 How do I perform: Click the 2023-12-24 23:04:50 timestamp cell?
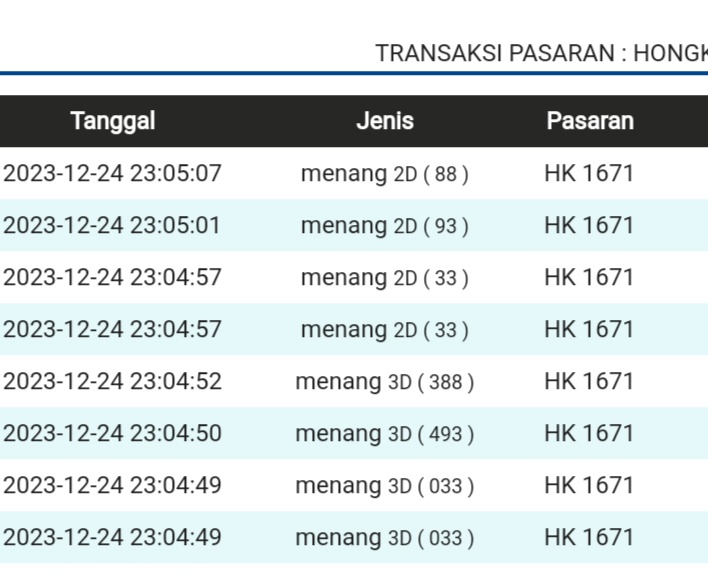pyautogui.click(x=112, y=433)
